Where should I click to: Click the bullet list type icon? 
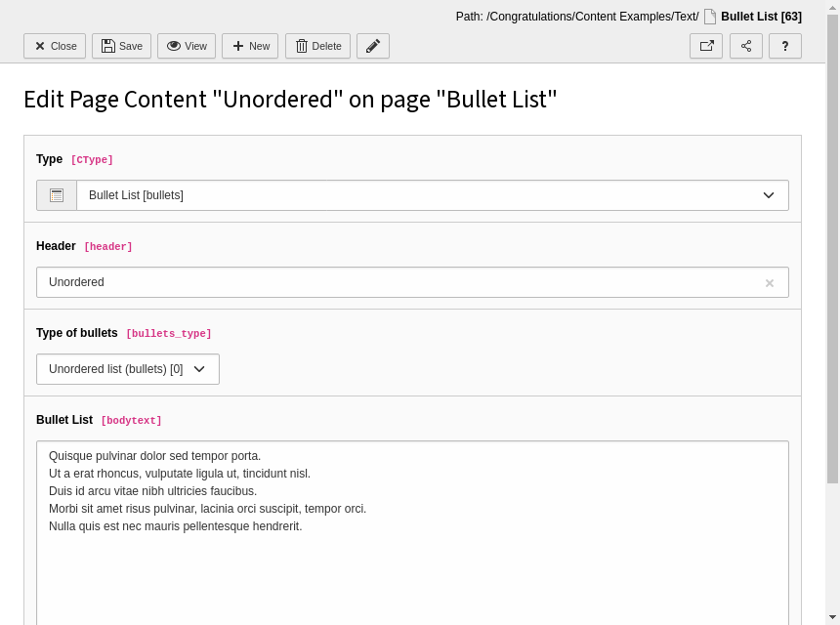[57, 195]
